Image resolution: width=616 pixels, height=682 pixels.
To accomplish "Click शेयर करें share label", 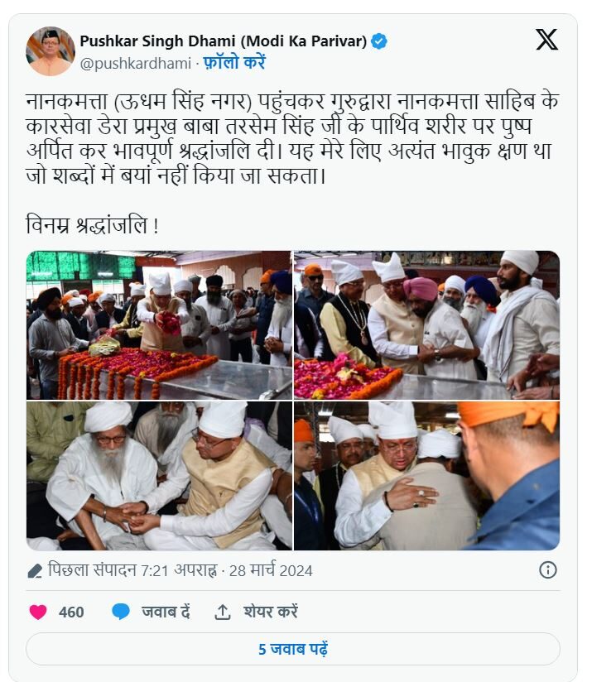I will pyautogui.click(x=271, y=612).
